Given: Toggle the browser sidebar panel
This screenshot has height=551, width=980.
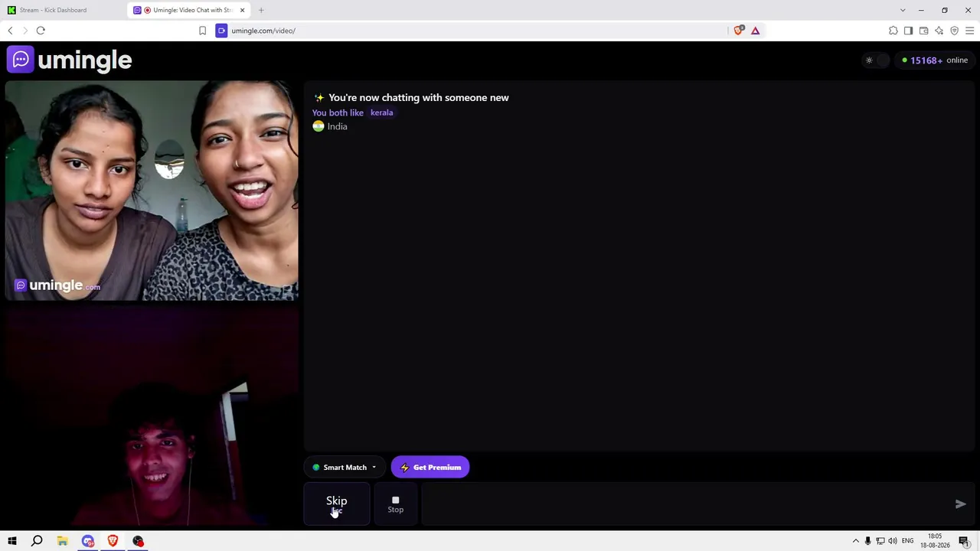Looking at the screenshot, I should tap(909, 31).
